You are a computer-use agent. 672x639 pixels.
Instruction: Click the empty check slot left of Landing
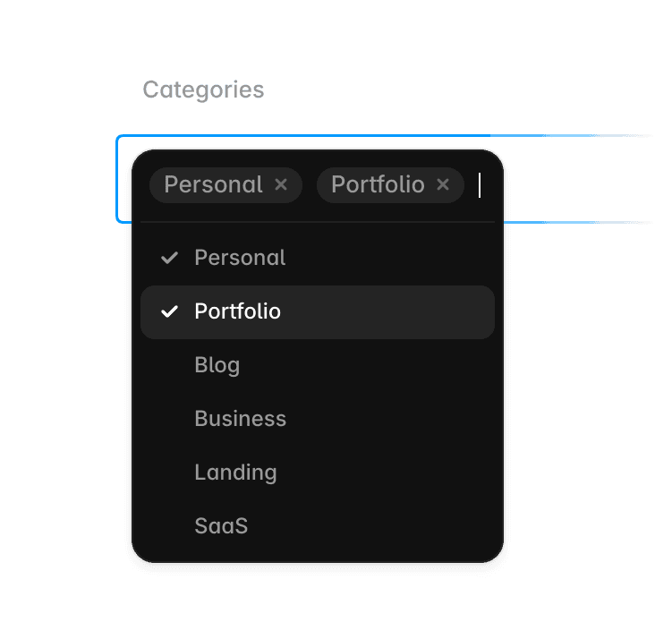click(169, 473)
